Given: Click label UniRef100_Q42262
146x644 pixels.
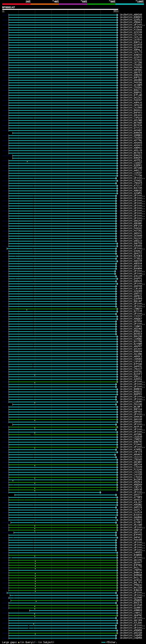Looking at the screenshot, I should pyautogui.click(x=131, y=98).
